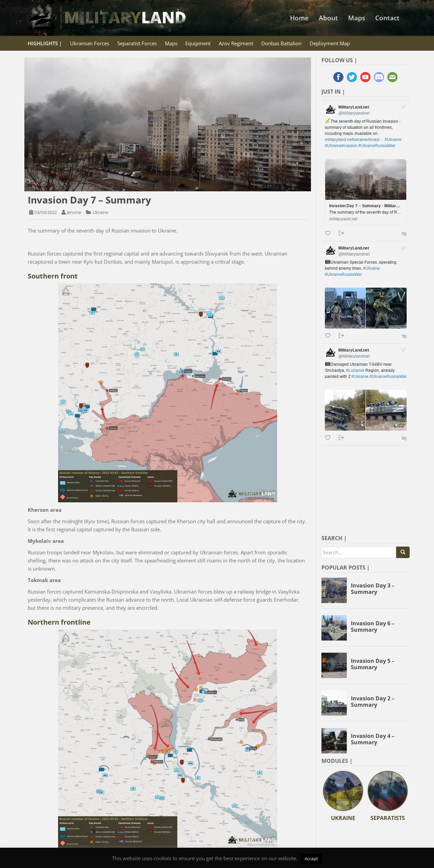Viewport: 434px width, 868px height.
Task: Open Deployment Map highlight
Action: 330,43
